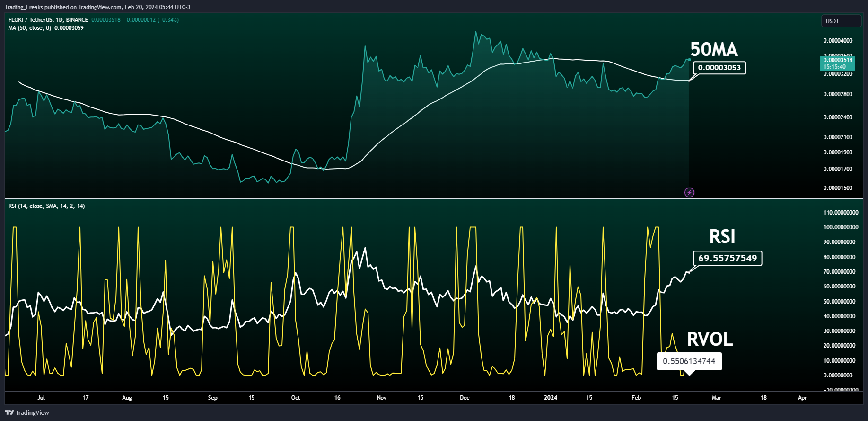Click the Nov label on the time axis
This screenshot has height=421, width=868.
tap(382, 398)
